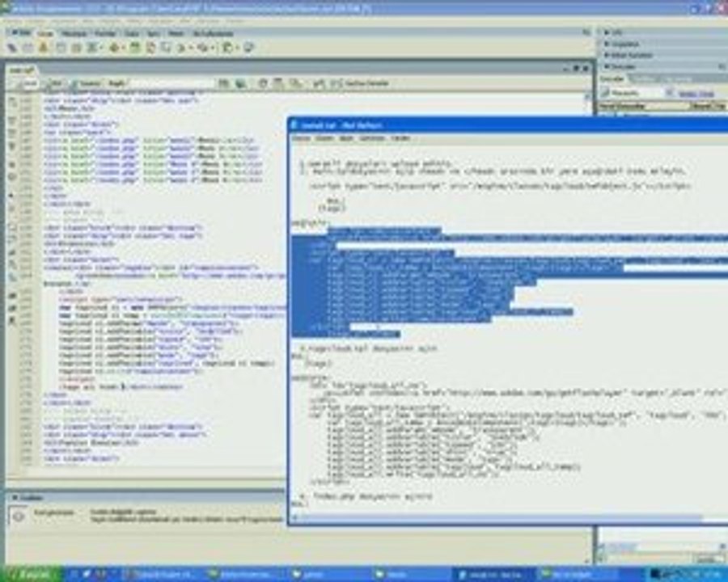Switch to Design view in Dreamweaver
The image size is (728, 582).
[87, 83]
